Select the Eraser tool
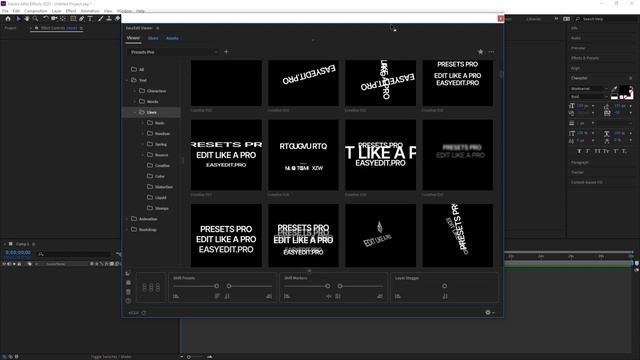The image size is (640, 360). [x=118, y=19]
